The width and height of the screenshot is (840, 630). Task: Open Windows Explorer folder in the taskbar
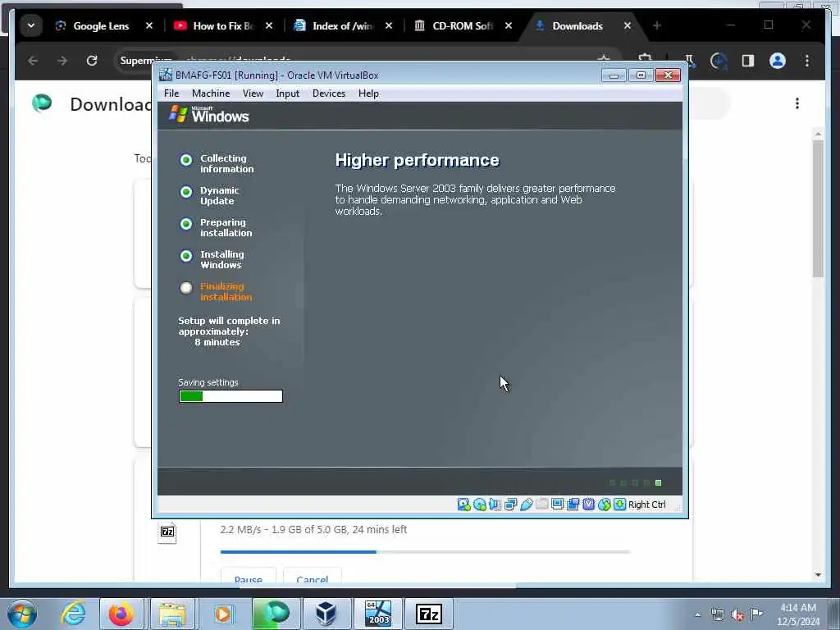pos(172,614)
